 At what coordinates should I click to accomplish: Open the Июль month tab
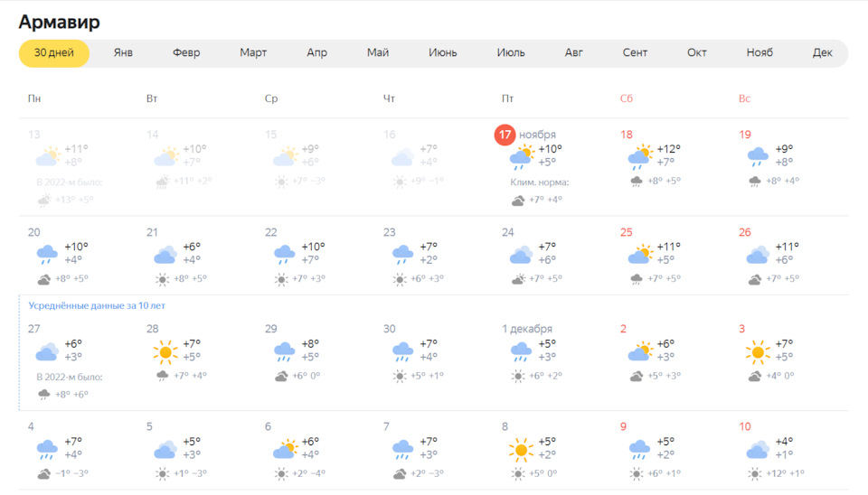pyautogui.click(x=511, y=52)
